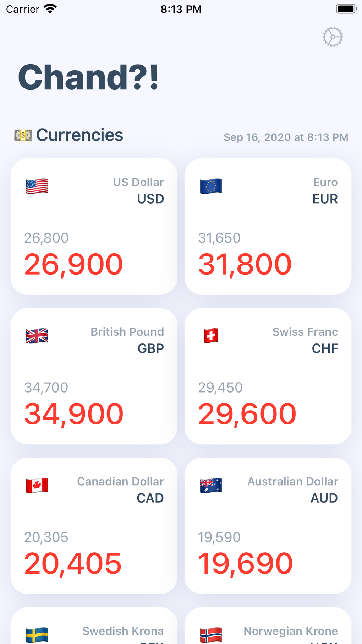Tap the Switzerland flag icon
This screenshot has width=362, height=644.
click(x=211, y=336)
